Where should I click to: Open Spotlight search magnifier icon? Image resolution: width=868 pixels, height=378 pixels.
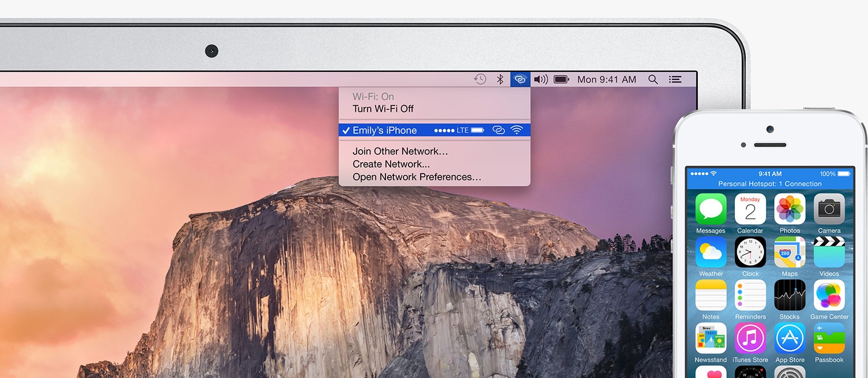(x=653, y=79)
